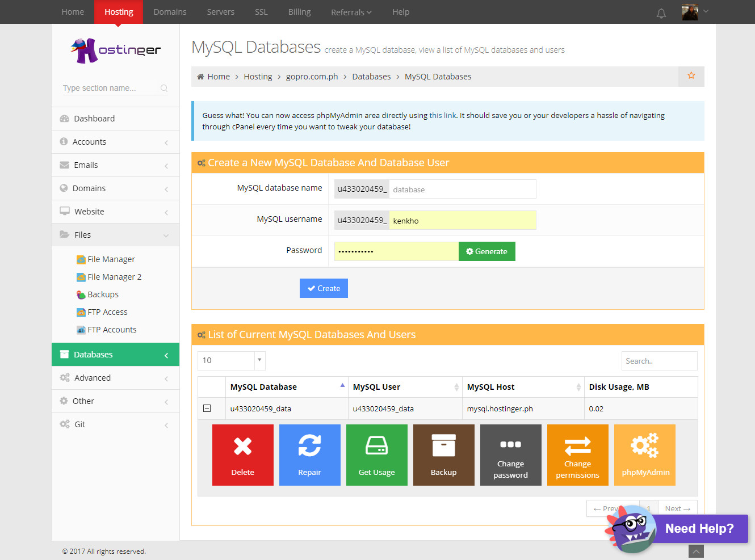The width and height of the screenshot is (755, 560).
Task: Click the scroll-to-top arrow button
Action: [x=696, y=551]
